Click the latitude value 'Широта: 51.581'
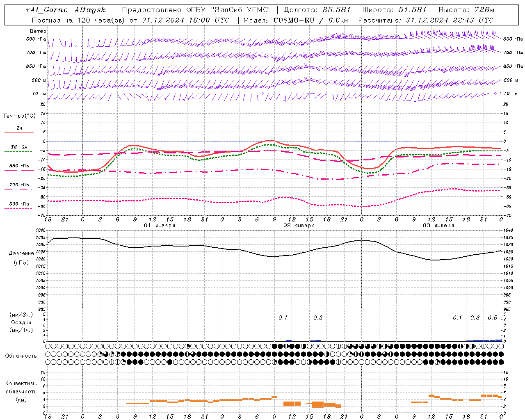The height and width of the screenshot is (420, 525). [395, 10]
